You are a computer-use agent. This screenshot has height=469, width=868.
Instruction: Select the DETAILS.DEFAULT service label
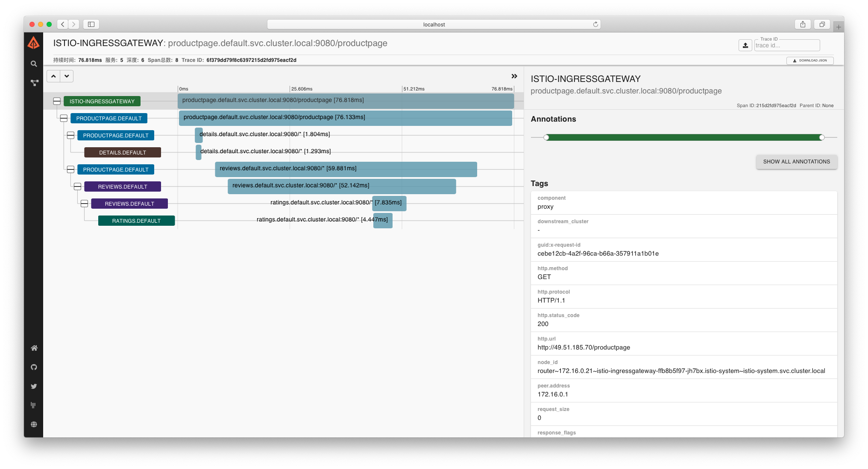click(x=123, y=152)
